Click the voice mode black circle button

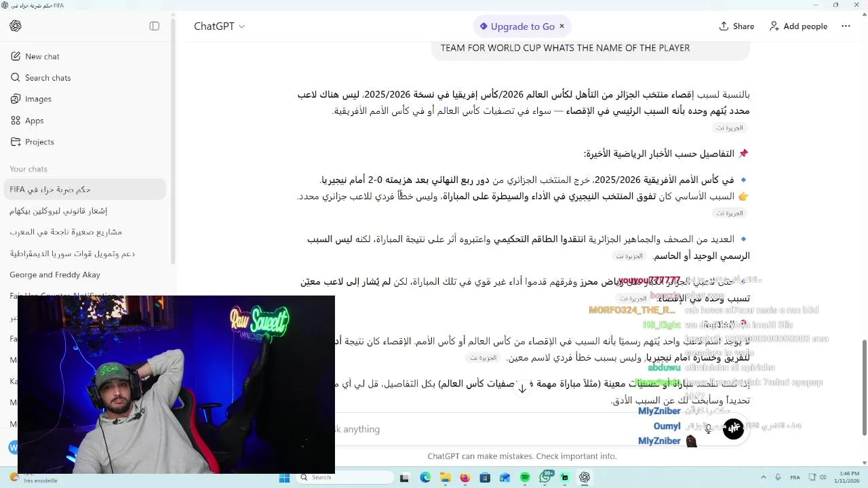click(x=733, y=429)
